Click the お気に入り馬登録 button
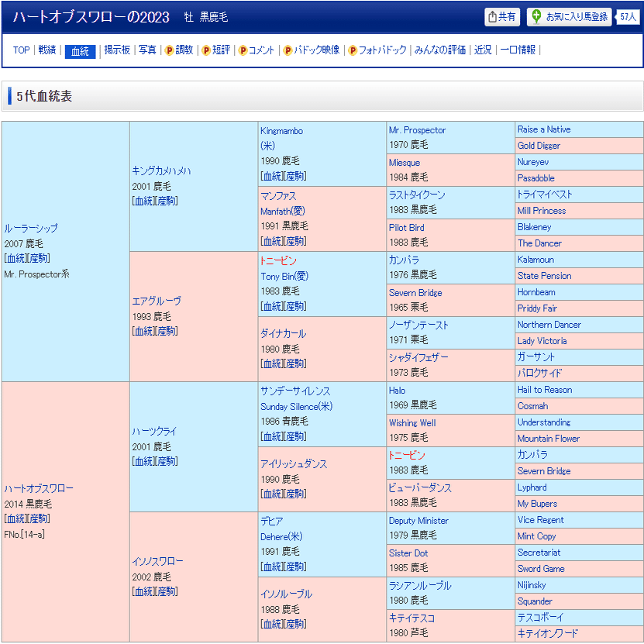 570,17
